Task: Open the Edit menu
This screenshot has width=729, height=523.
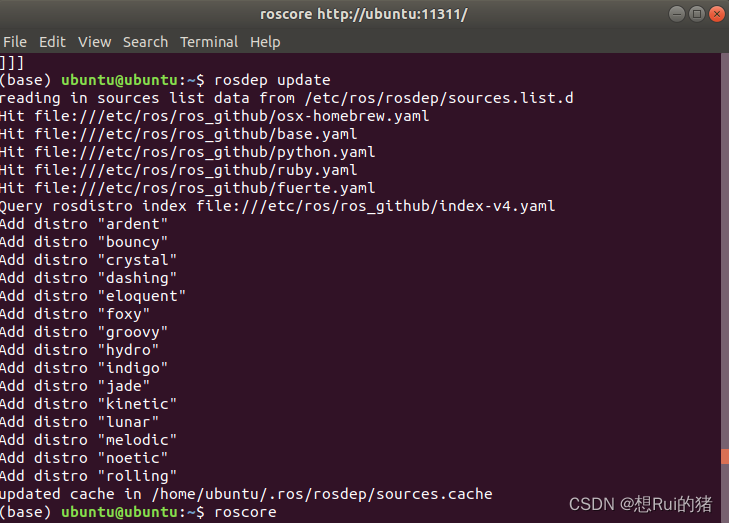Action: (52, 42)
